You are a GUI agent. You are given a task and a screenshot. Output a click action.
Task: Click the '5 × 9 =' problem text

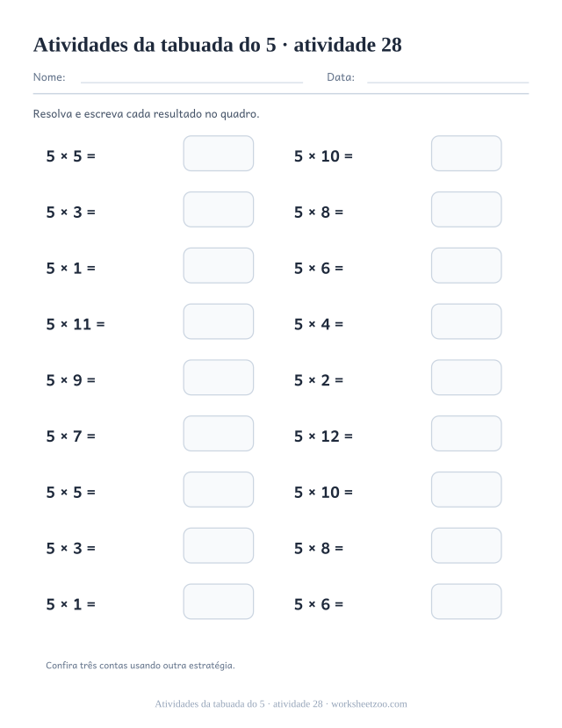pos(70,380)
